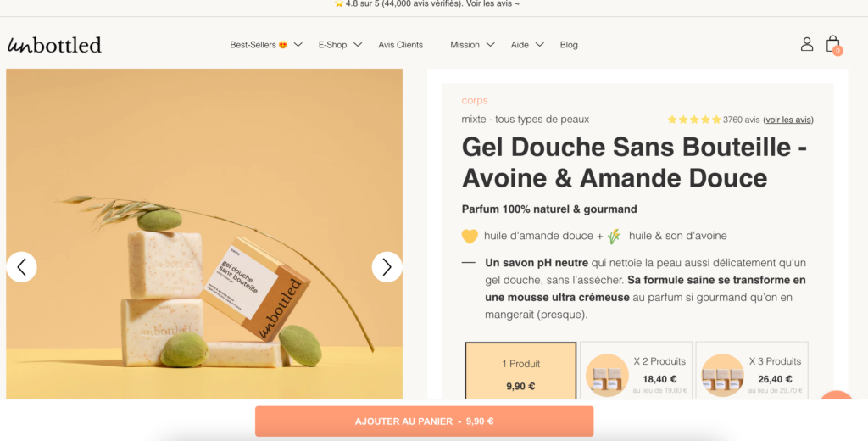Click the cart item count badge
The width and height of the screenshot is (868, 441).
pyautogui.click(x=837, y=51)
